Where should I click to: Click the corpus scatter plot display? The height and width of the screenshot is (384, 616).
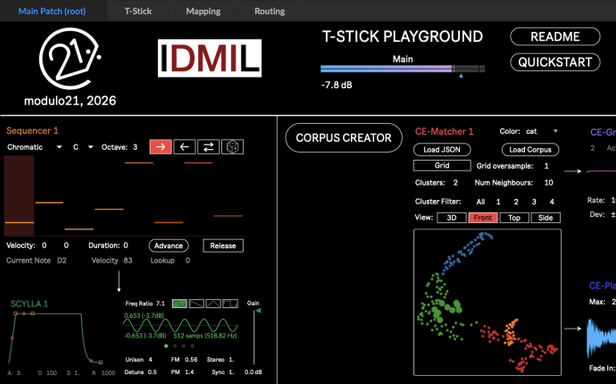click(488, 302)
